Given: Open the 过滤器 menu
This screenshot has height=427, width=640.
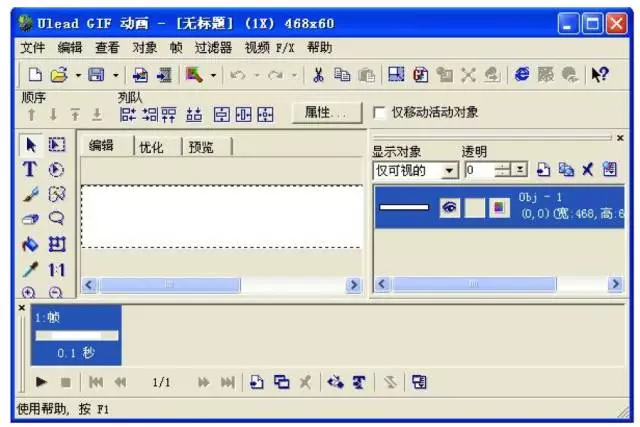Looking at the screenshot, I should click(x=213, y=48).
